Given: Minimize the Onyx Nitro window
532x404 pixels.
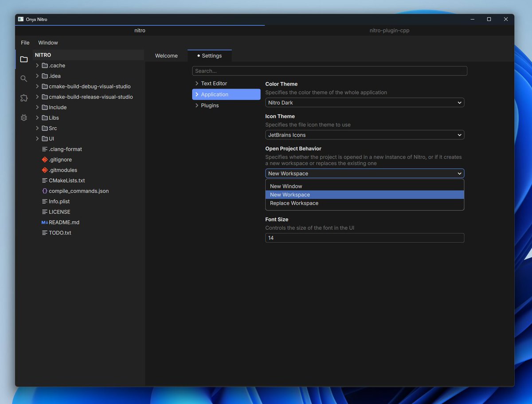Looking at the screenshot, I should point(472,19).
